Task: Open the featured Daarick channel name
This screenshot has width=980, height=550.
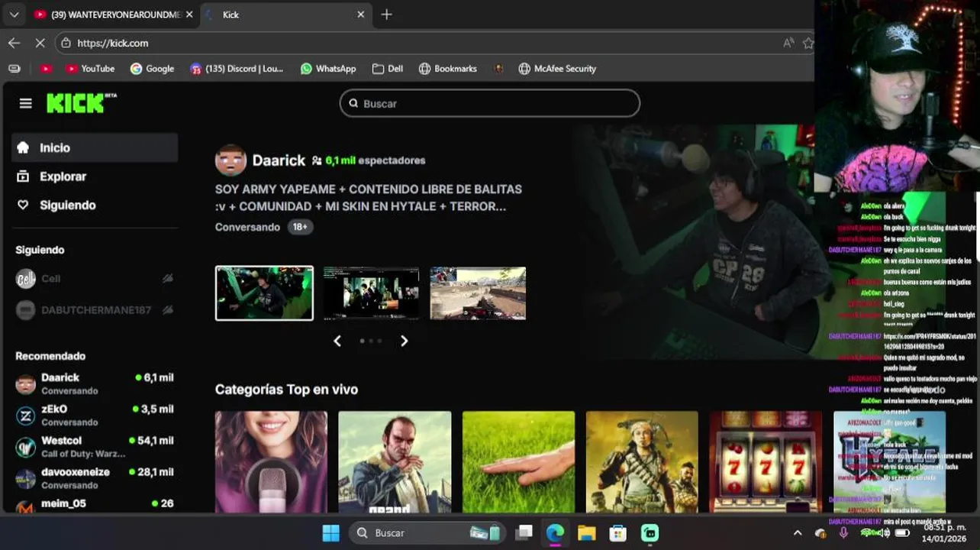Action: 279,160
